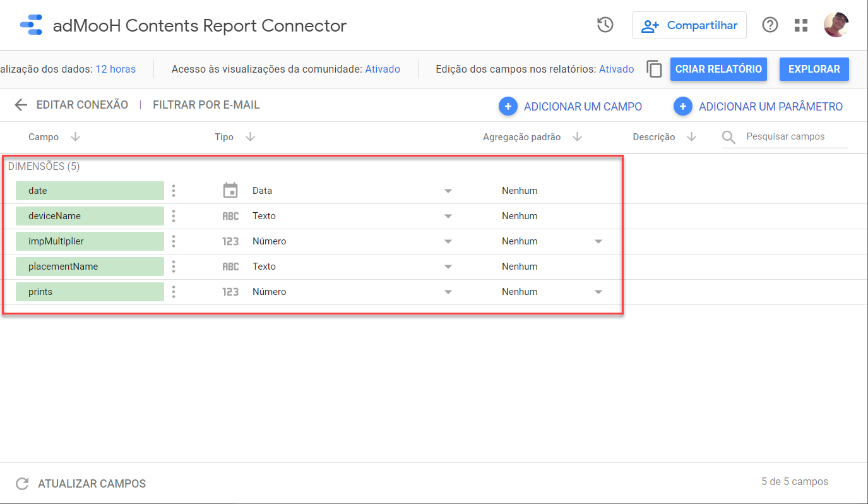The height and width of the screenshot is (504, 868).
Task: Click the ABC type icon for deviceName
Action: pyautogui.click(x=230, y=216)
